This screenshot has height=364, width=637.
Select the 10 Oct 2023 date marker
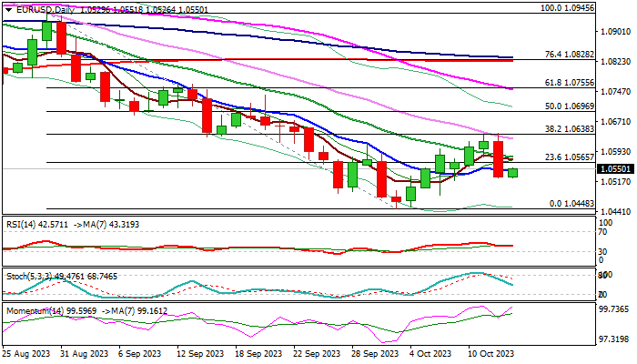(x=491, y=353)
